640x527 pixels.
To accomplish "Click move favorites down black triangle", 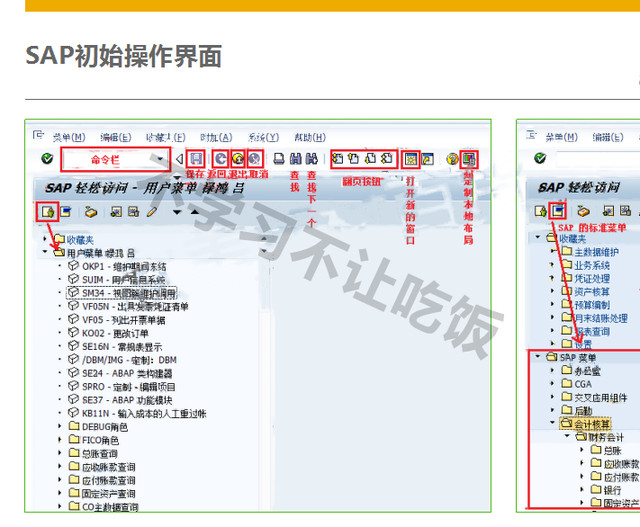I will point(177,212).
